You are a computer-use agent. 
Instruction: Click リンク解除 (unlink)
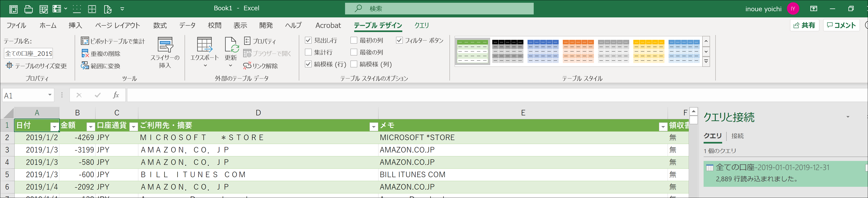click(261, 66)
